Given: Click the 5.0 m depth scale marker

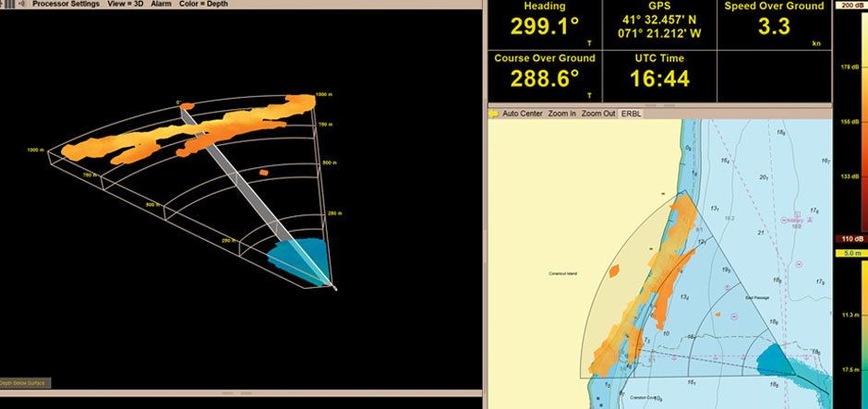Looking at the screenshot, I should [x=850, y=251].
